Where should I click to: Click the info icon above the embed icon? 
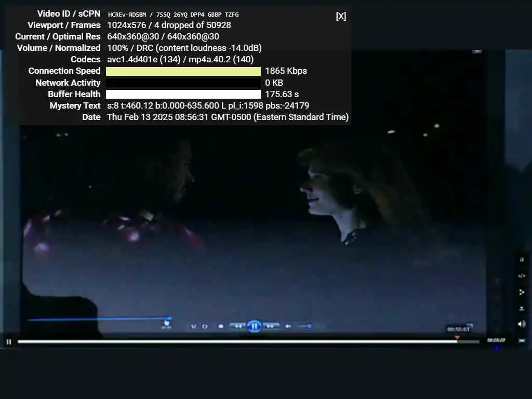coord(522,260)
